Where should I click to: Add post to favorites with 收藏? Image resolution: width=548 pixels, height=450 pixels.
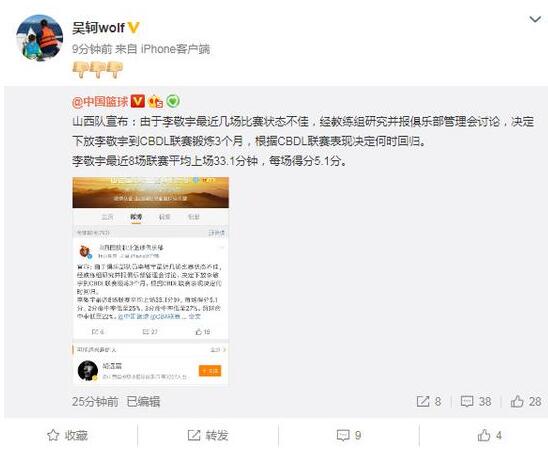click(67, 435)
